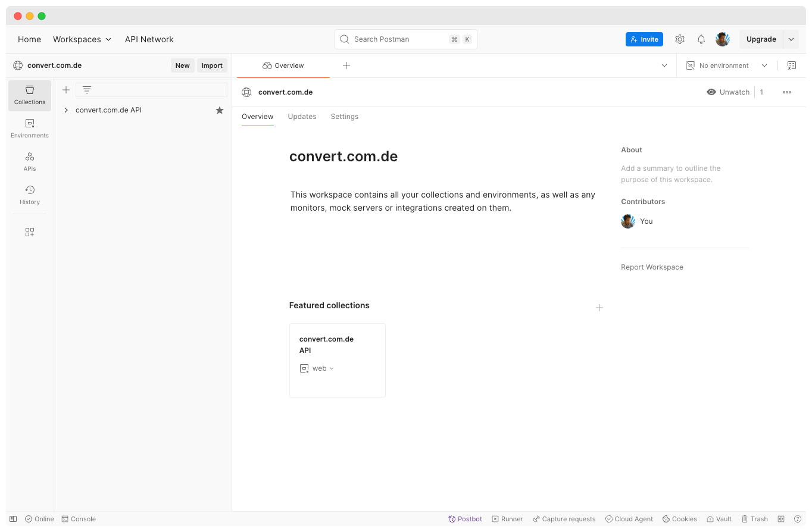Expand the convert.com.de API collection

point(66,110)
